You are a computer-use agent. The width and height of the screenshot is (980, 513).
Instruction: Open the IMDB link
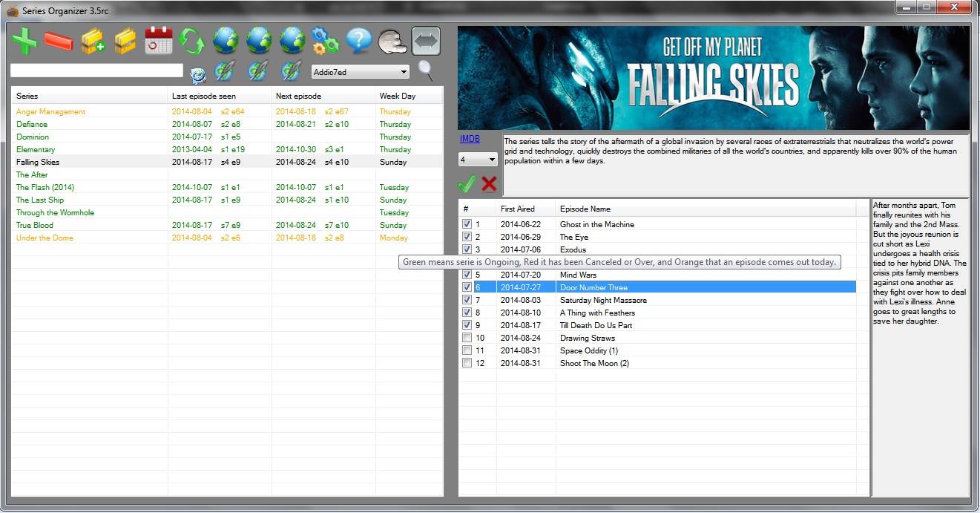tap(470, 139)
